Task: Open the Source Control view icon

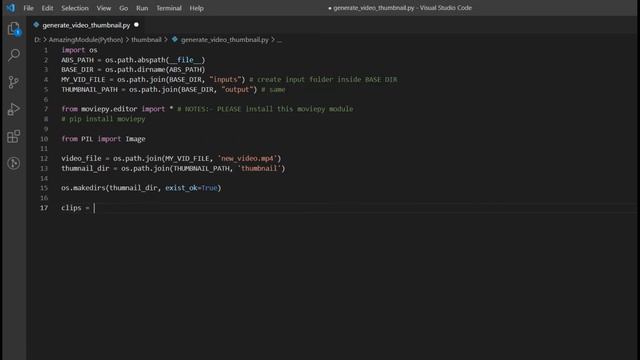Action: (13, 82)
